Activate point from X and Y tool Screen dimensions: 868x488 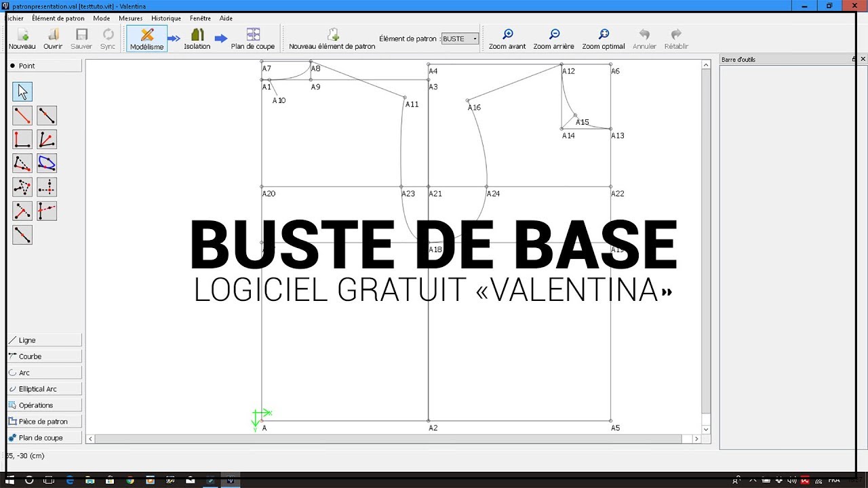pos(47,187)
